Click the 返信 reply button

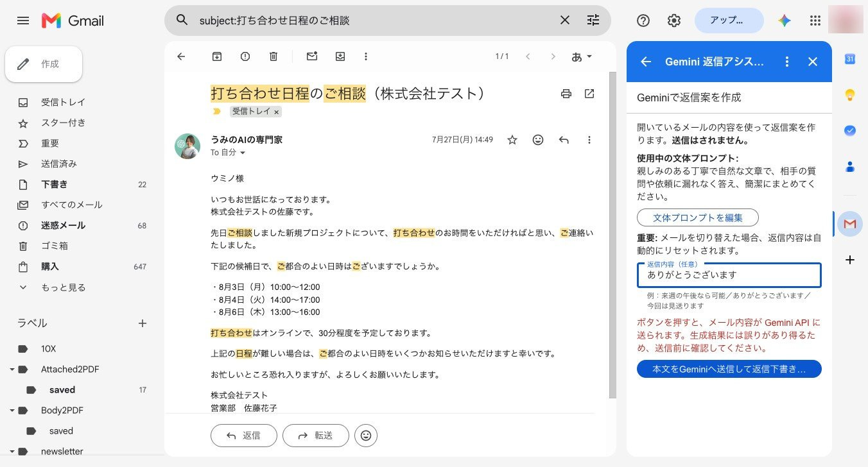pyautogui.click(x=244, y=436)
